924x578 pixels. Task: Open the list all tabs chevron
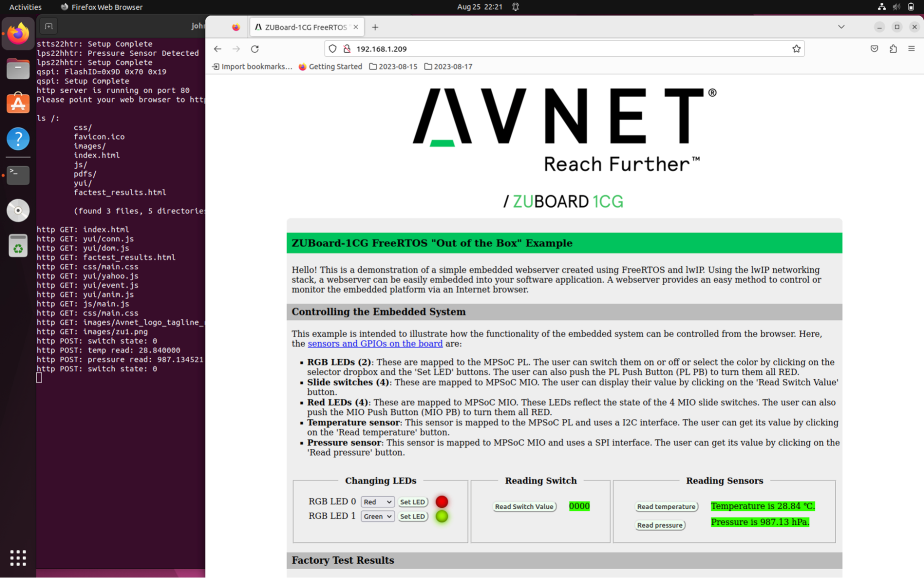click(841, 27)
